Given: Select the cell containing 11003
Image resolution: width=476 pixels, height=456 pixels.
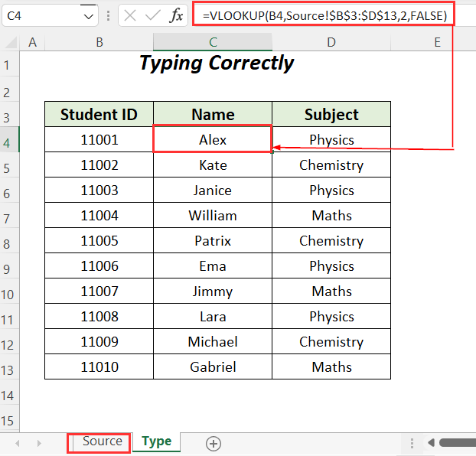Looking at the screenshot, I should coord(99,190).
